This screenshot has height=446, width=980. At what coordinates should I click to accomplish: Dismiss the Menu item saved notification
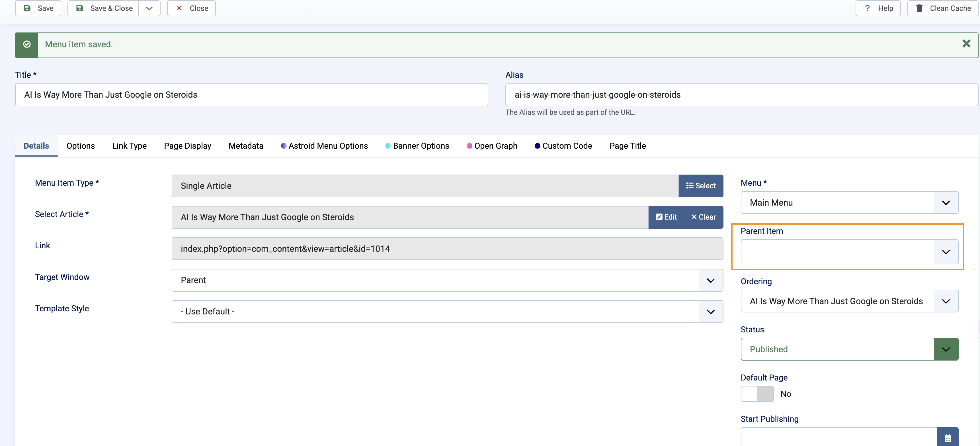pyautogui.click(x=966, y=44)
